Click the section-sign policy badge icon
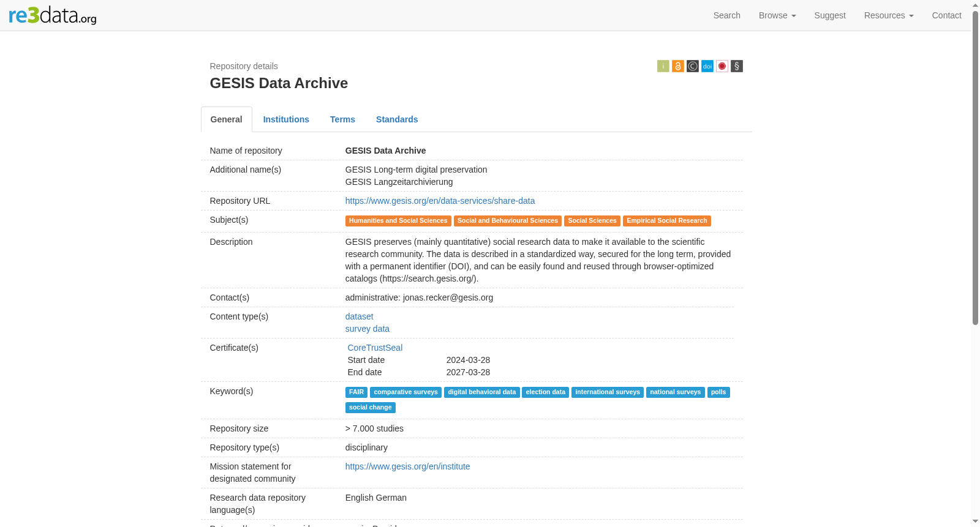Viewport: 980px width, 527px height. (736, 66)
